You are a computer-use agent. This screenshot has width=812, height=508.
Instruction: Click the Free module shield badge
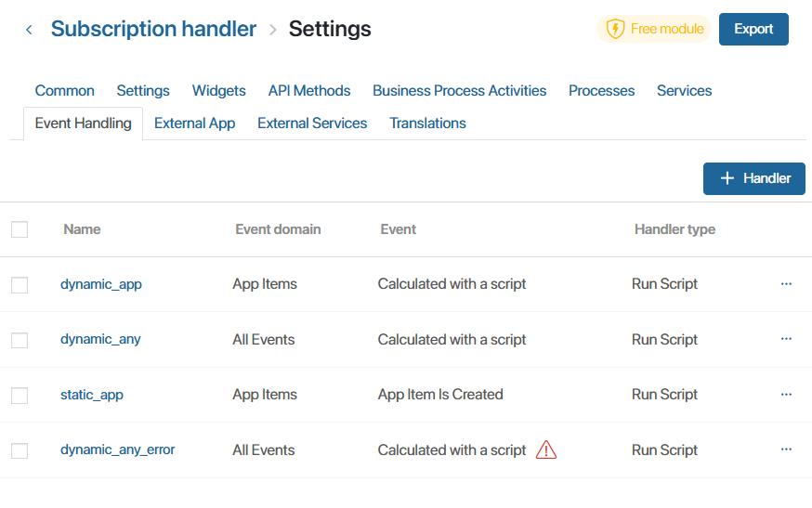pyautogui.click(x=653, y=29)
